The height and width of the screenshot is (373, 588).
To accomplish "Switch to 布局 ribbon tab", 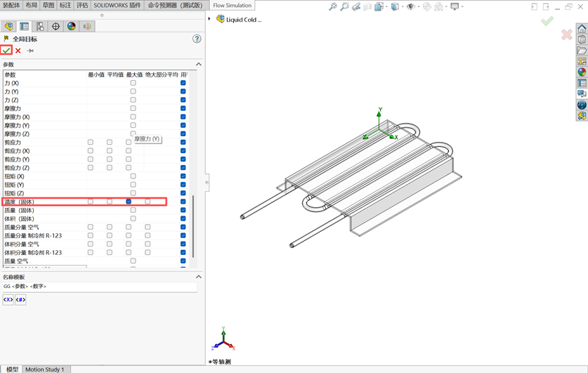I will tap(32, 5).
